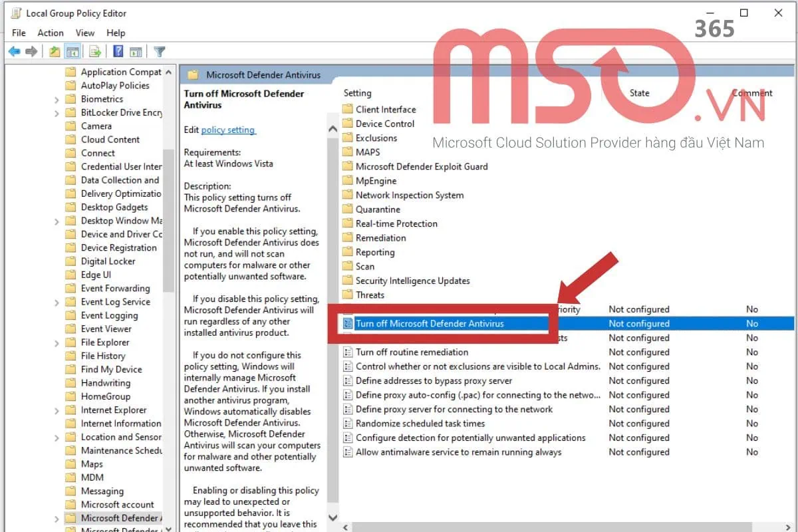The height and width of the screenshot is (532, 798).
Task: Click the Back navigation arrow in toolbar
Action: coord(13,51)
